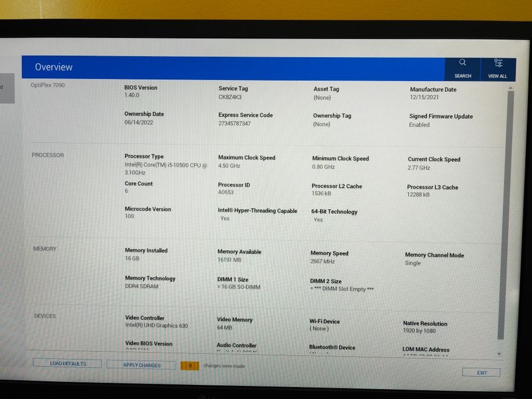
Task: Click the Bluetooth Device label
Action: pyautogui.click(x=332, y=348)
